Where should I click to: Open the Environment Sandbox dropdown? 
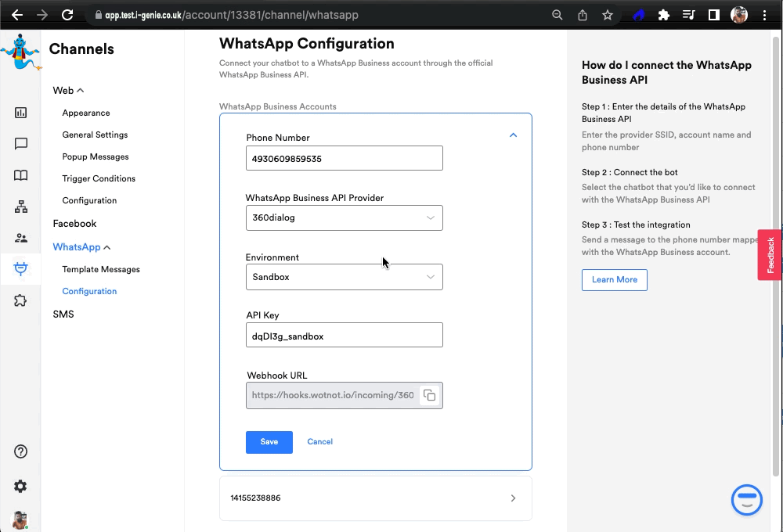click(x=345, y=277)
